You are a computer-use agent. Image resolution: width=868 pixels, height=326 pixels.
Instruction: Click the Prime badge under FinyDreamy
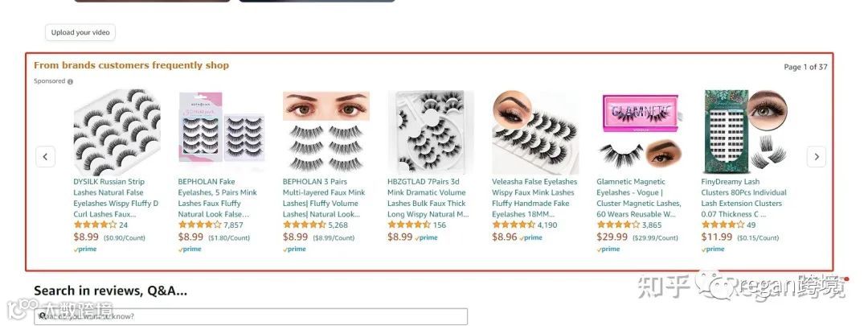(713, 250)
